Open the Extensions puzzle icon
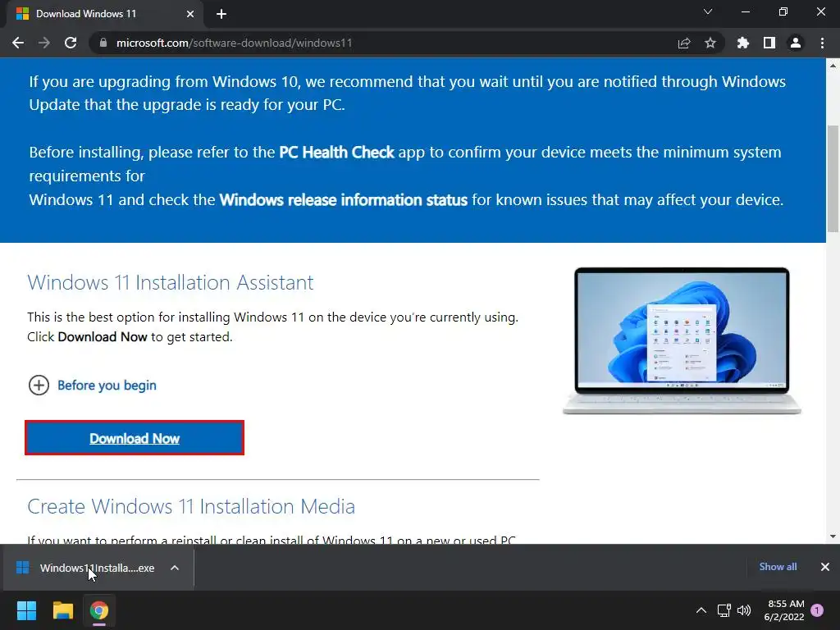The height and width of the screenshot is (630, 840). [742, 43]
